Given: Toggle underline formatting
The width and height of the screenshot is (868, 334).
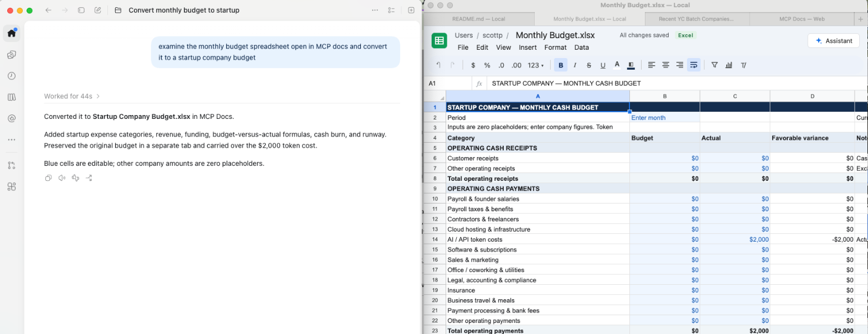Looking at the screenshot, I should tap(603, 65).
